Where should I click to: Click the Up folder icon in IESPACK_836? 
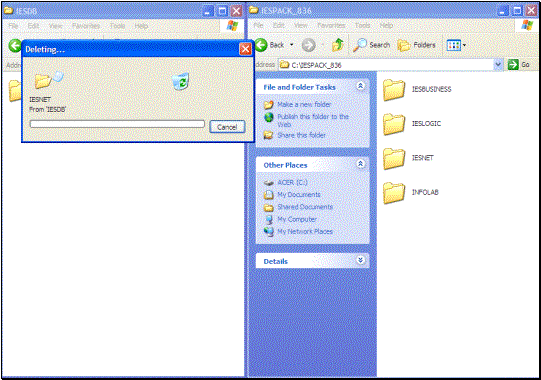[x=337, y=45]
